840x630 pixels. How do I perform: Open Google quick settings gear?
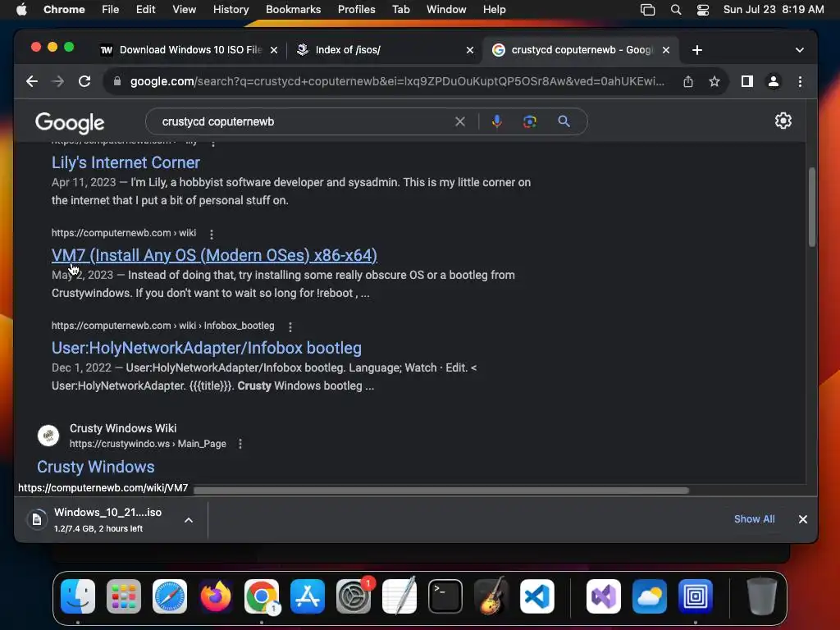[783, 121]
